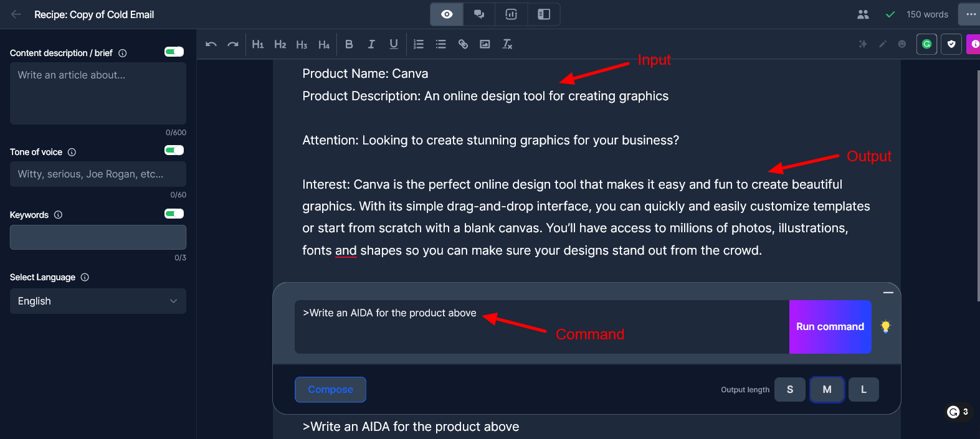Insert a hyperlink with link icon
The width and height of the screenshot is (980, 439).
coord(463,44)
